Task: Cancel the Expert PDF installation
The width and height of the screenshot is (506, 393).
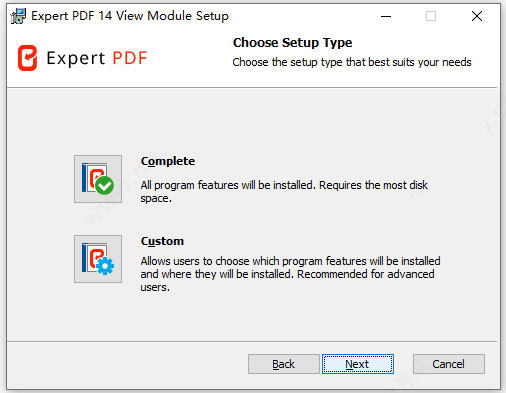Action: [449, 364]
